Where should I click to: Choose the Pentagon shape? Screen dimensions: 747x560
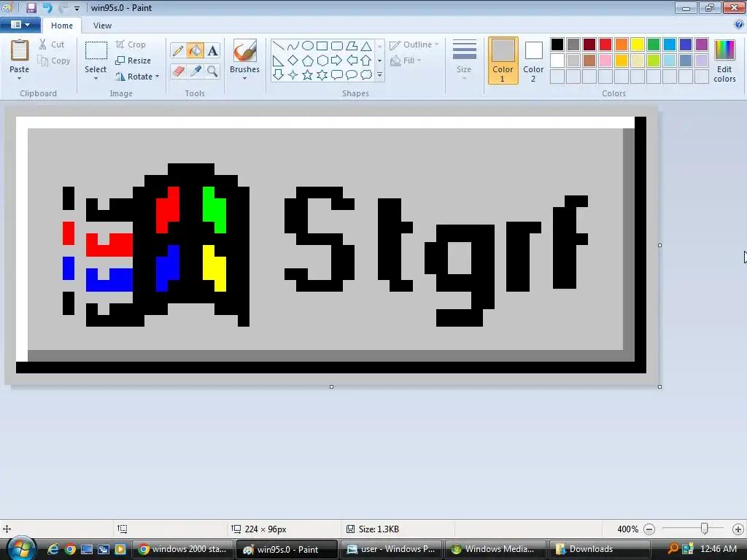pos(308,61)
